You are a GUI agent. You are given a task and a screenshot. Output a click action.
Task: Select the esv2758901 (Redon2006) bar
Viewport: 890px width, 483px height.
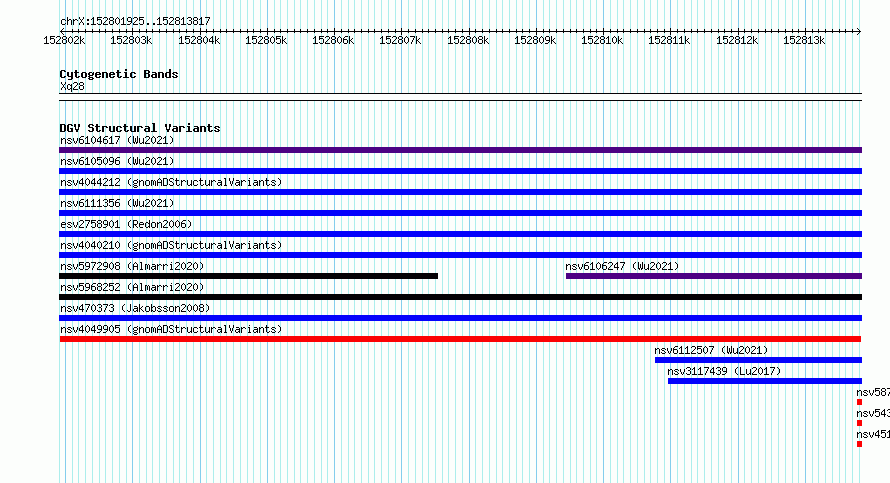[x=460, y=234]
